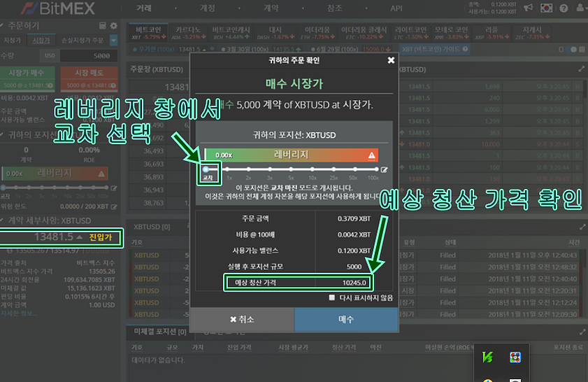Collapse the 주문하기 order panel header
This screenshot has width=588, height=382.
click(x=5, y=25)
